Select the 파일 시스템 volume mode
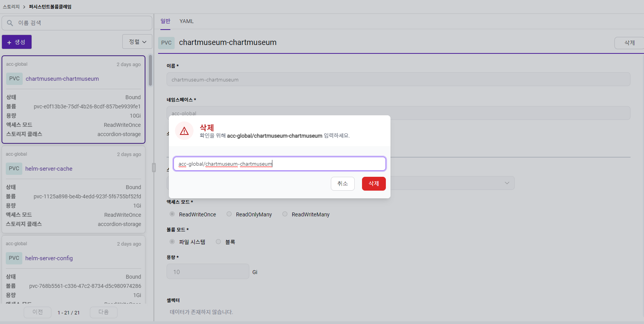The width and height of the screenshot is (644, 324). (172, 242)
